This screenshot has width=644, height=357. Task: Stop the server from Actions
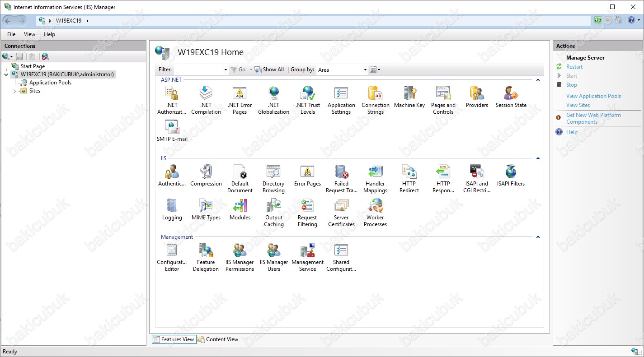[x=572, y=85]
